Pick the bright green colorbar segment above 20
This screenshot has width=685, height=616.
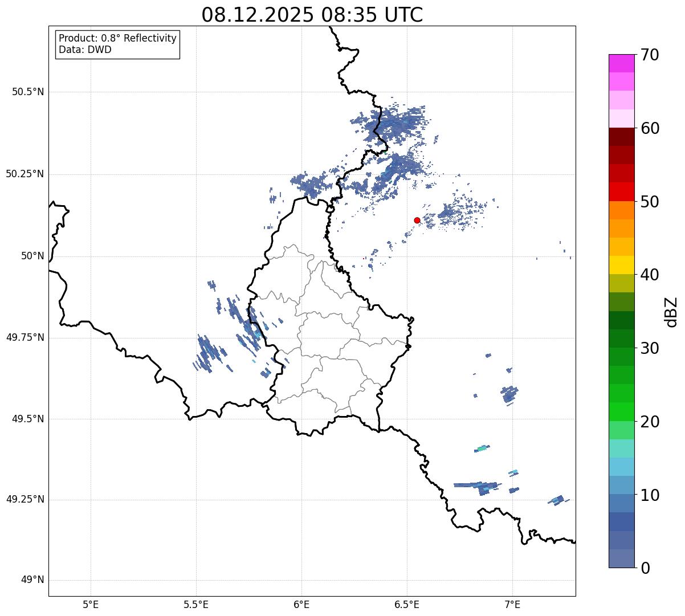coord(622,411)
